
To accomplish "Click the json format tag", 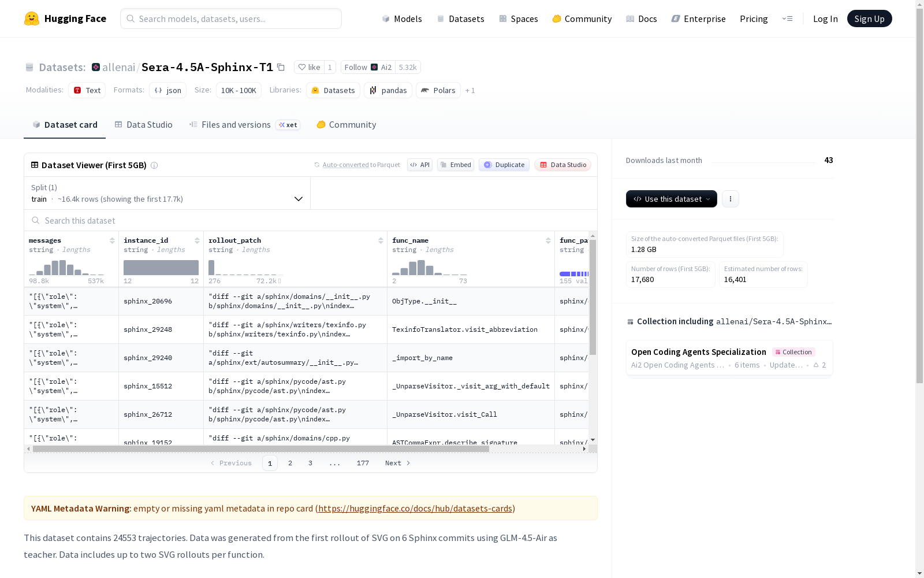I will click(167, 90).
